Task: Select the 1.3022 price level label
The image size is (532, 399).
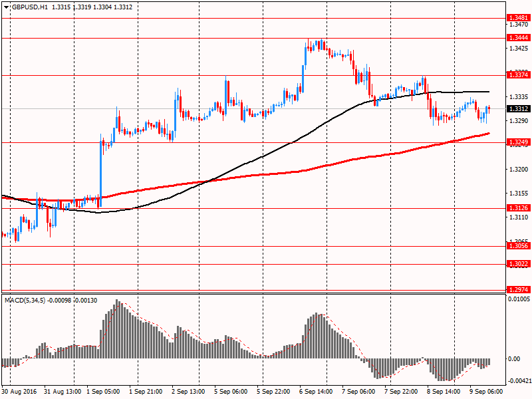Action: (519, 264)
